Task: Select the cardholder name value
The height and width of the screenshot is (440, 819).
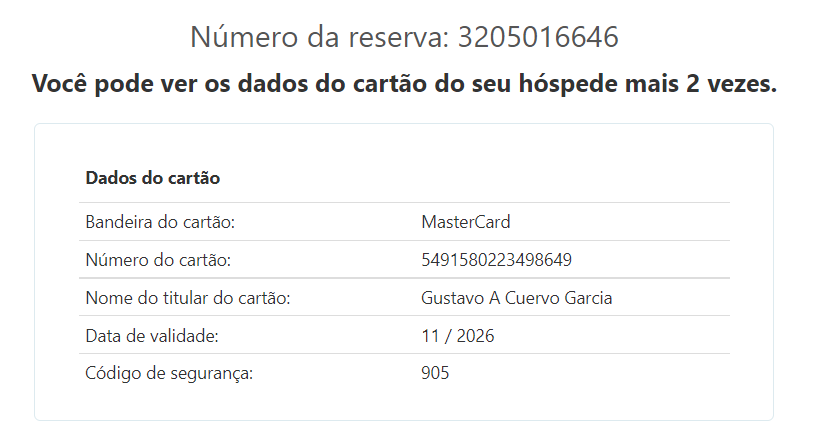Action: tap(517, 298)
